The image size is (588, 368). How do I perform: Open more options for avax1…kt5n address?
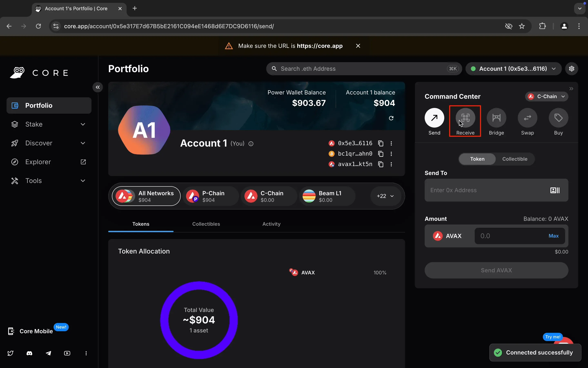tap(391, 164)
